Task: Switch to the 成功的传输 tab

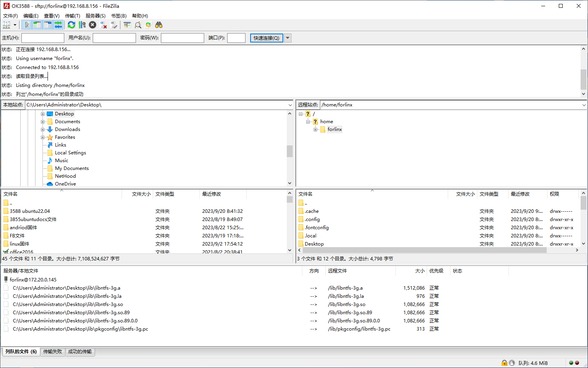Action: [x=80, y=352]
